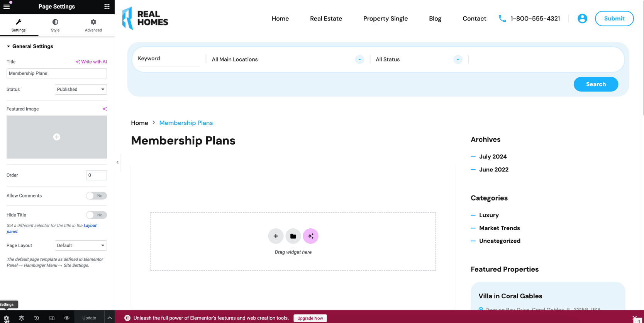The width and height of the screenshot is (644, 323).
Task: Click Elementor logo in promo bar
Action: 127,318
